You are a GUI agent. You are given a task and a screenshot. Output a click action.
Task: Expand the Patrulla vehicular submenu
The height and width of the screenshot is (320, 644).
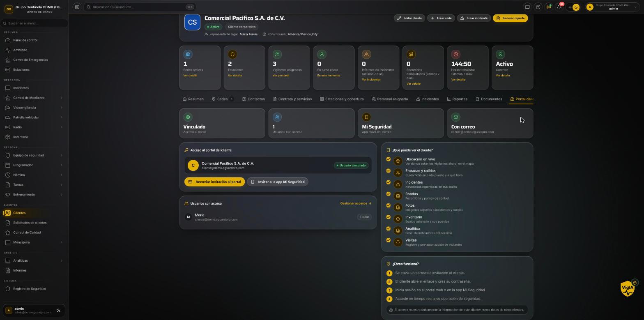pyautogui.click(x=33, y=117)
